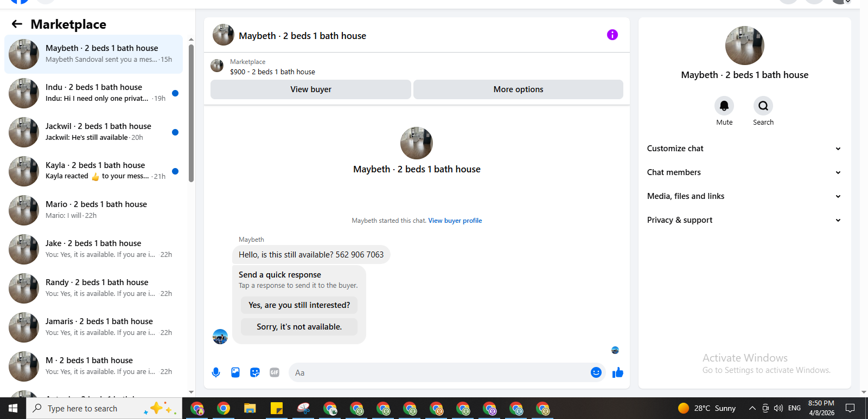Go back using the Marketplace arrow
868x419 pixels.
coord(17,24)
